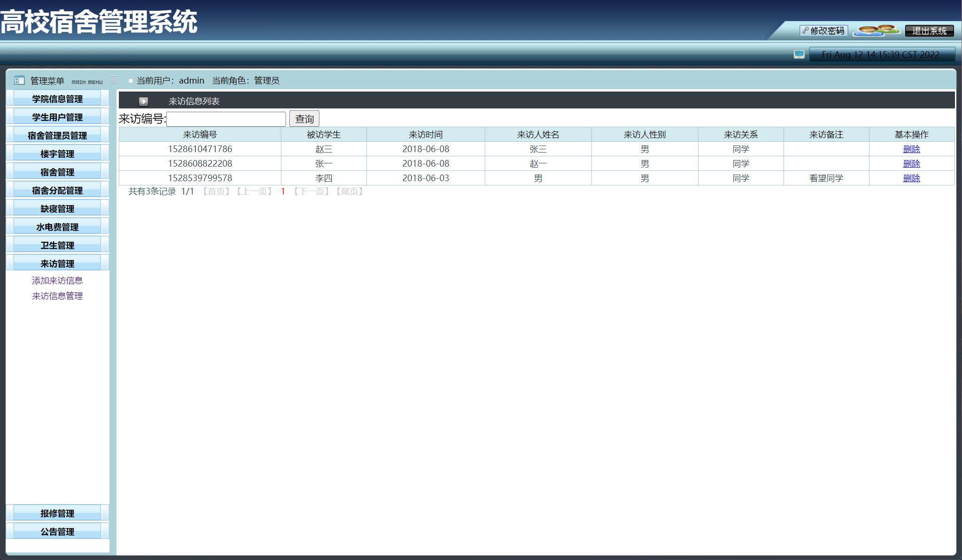Collapse the 来访管理 menu section
This screenshot has height=560, width=962.
[x=57, y=263]
